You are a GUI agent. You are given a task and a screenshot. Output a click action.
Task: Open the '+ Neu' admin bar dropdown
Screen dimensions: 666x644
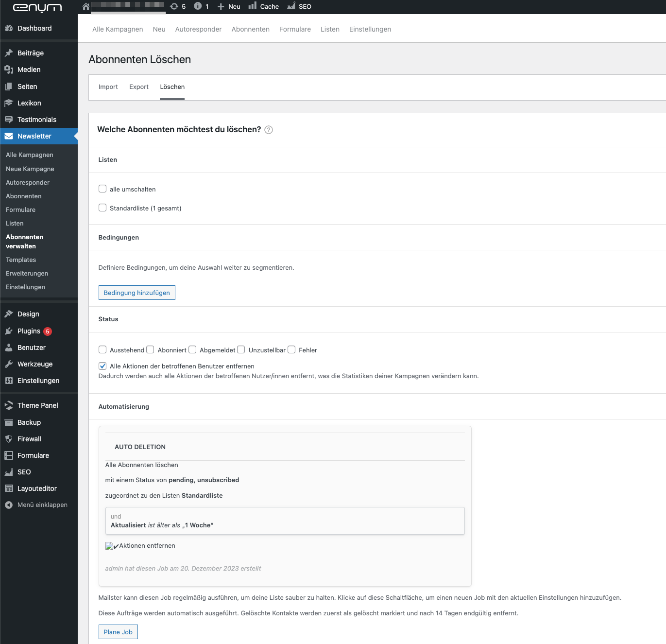pos(229,6)
